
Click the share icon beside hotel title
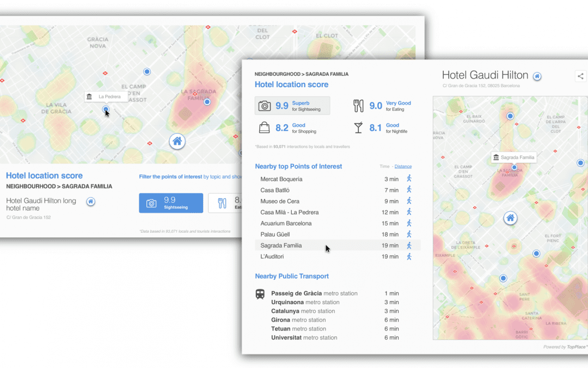580,76
